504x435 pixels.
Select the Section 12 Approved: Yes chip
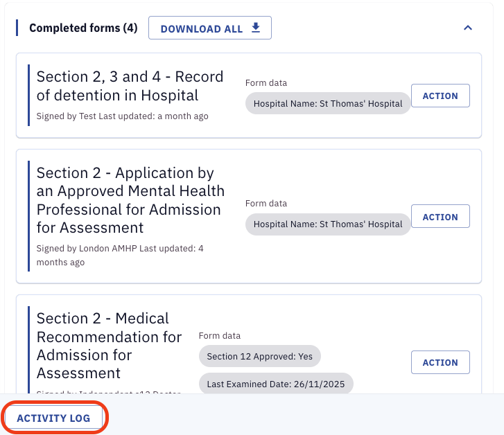pyautogui.click(x=260, y=357)
